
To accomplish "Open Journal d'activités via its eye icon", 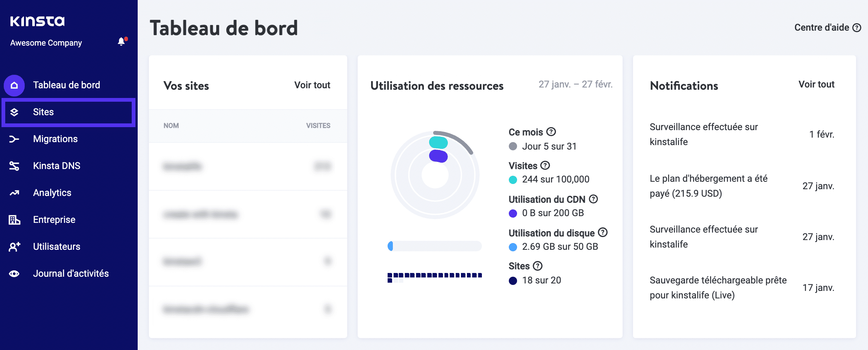I will tap(14, 273).
